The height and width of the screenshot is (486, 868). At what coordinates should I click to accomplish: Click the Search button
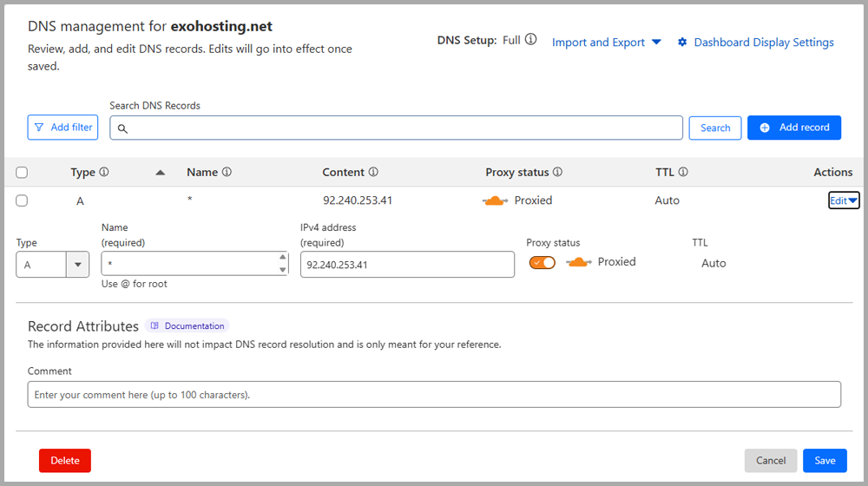pyautogui.click(x=715, y=128)
